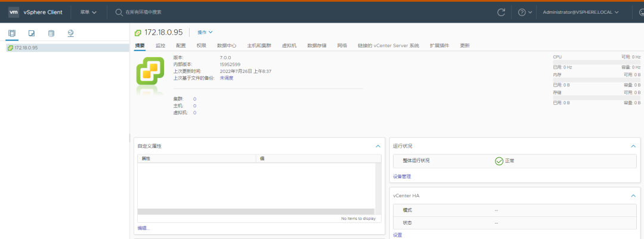Click the 设置 link under vCenter HA

(x=398, y=235)
